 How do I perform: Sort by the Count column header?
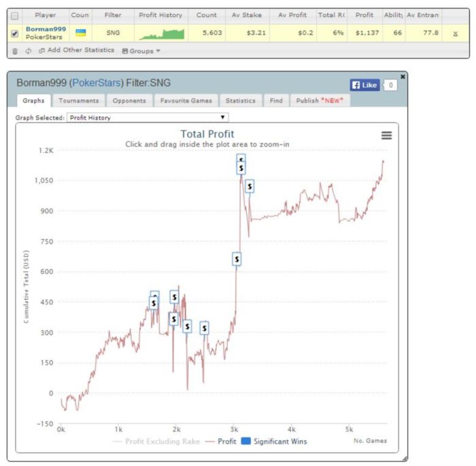207,15
